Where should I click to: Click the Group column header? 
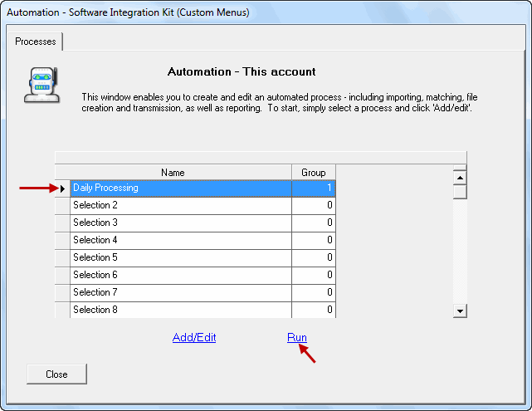314,173
